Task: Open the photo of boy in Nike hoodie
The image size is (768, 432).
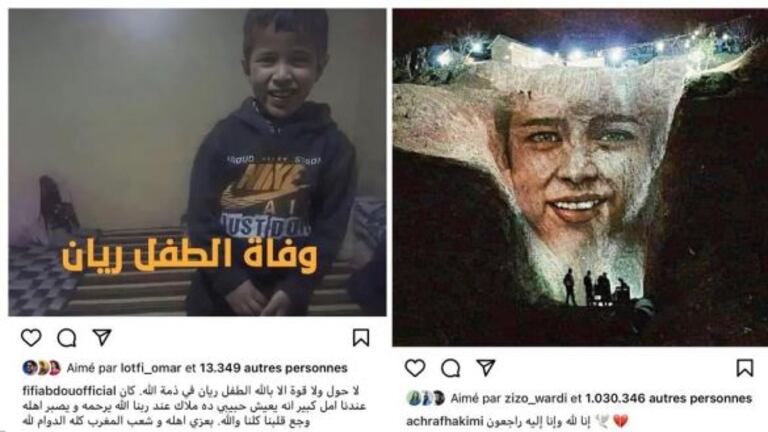Action: (x=197, y=162)
